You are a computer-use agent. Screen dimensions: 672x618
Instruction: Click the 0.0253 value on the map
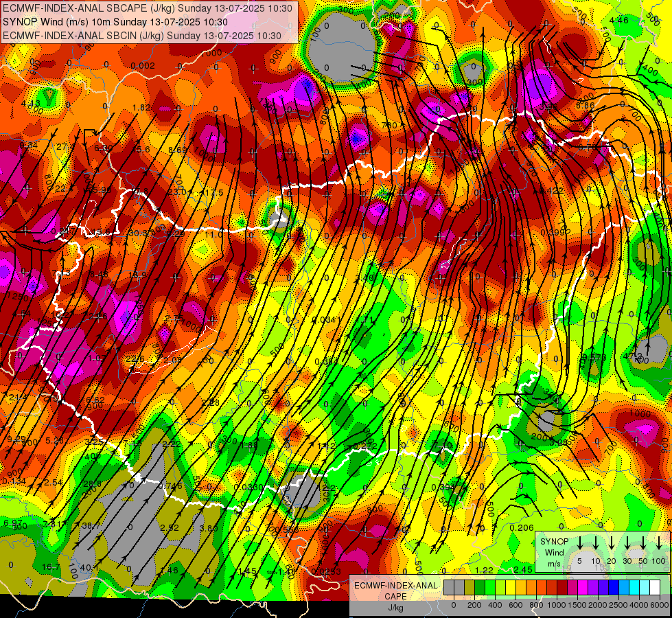326,571
